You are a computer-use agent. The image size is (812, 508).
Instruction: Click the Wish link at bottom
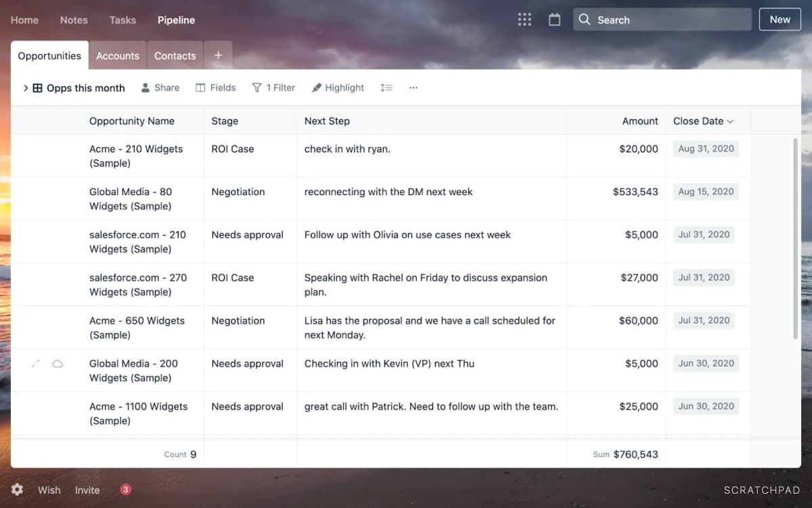point(49,490)
